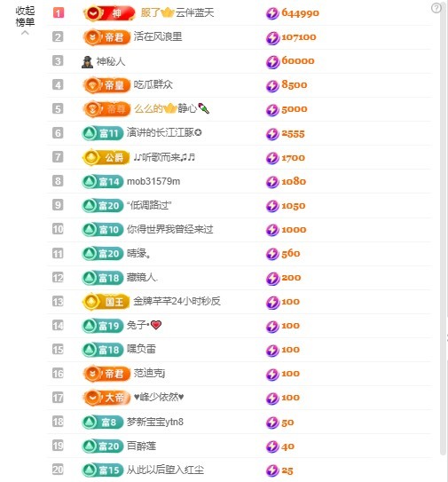This screenshot has width=448, height=482.
Task: Click the score value 8500
Action: (x=295, y=85)
